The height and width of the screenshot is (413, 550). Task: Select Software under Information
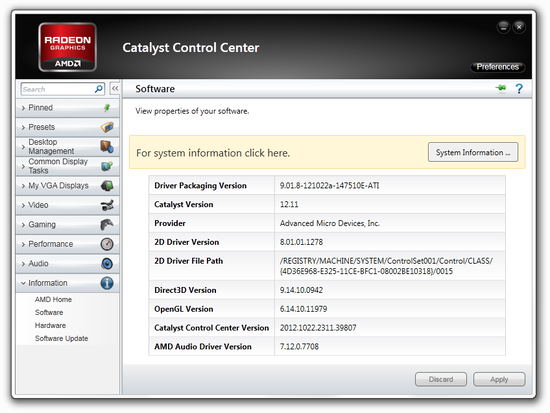(49, 312)
